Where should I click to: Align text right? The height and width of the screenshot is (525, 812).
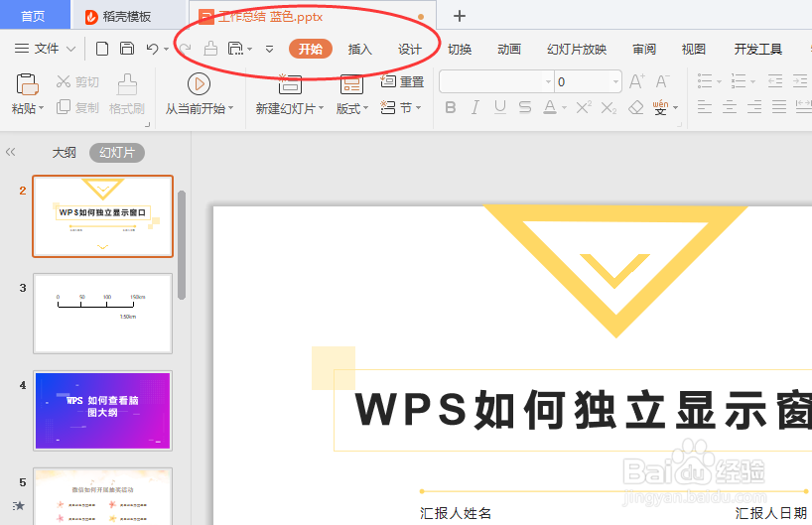(x=754, y=108)
